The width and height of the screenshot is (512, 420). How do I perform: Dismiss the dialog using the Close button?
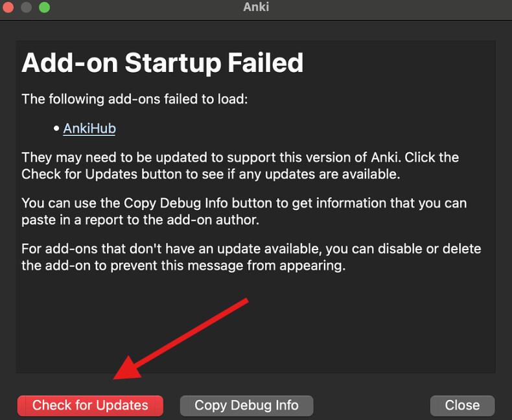(462, 406)
